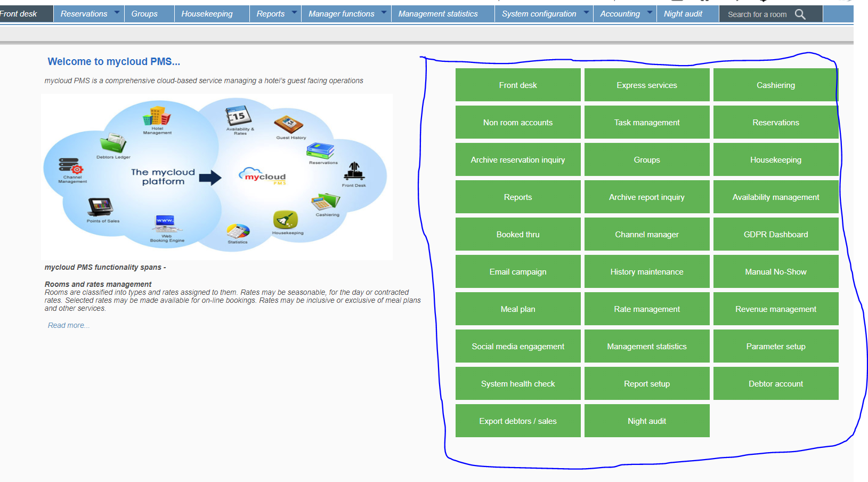Open the GDPR Dashboard tile

coord(776,234)
